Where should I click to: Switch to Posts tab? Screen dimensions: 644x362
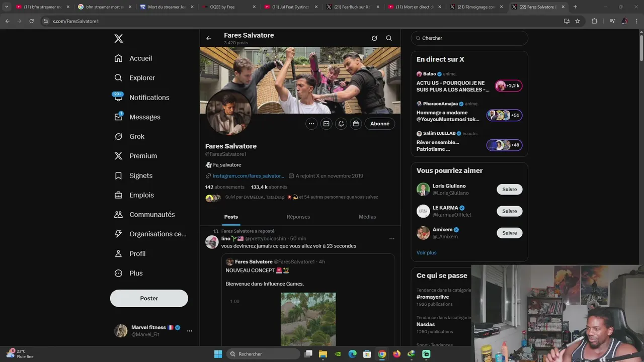point(231,217)
